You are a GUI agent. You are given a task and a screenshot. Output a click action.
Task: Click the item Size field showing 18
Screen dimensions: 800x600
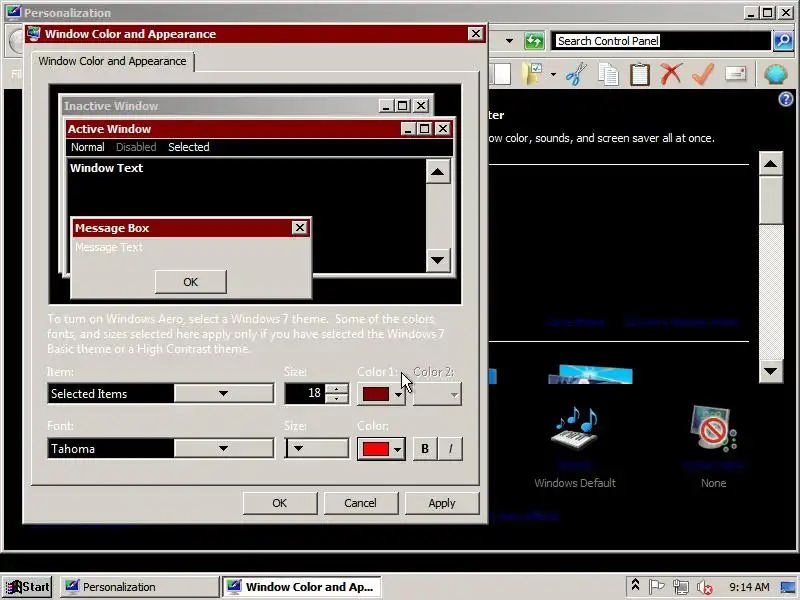coord(305,393)
